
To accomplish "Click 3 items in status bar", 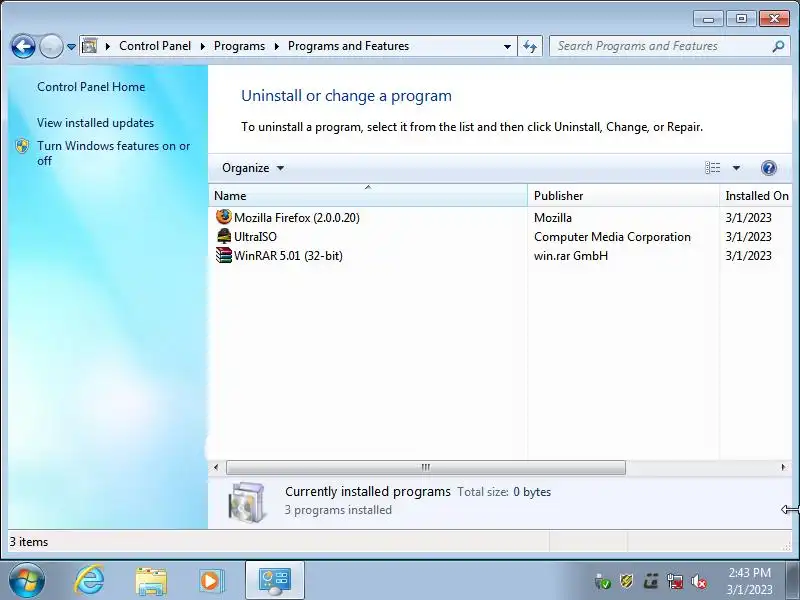I will point(29,542).
